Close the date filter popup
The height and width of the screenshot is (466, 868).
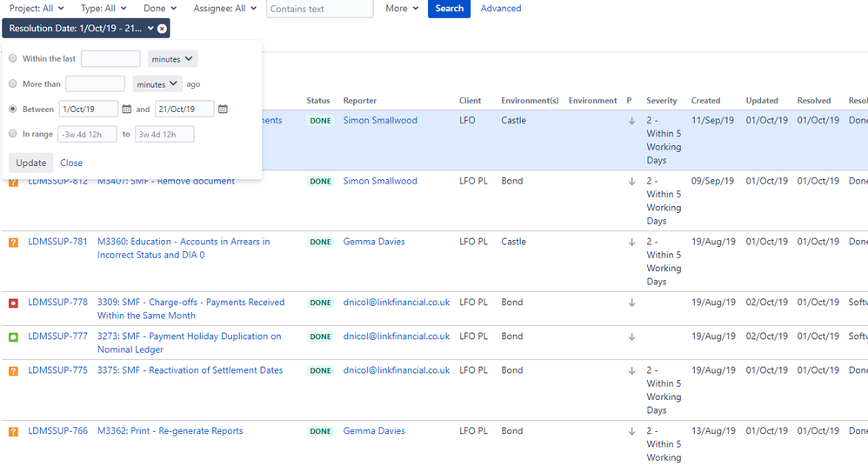tap(71, 163)
